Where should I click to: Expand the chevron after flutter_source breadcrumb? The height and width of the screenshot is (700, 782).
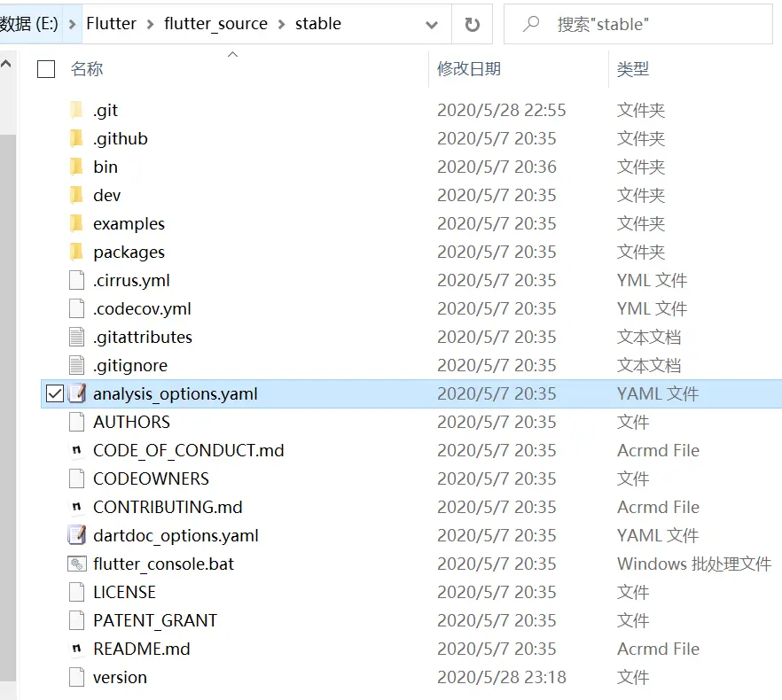[281, 24]
